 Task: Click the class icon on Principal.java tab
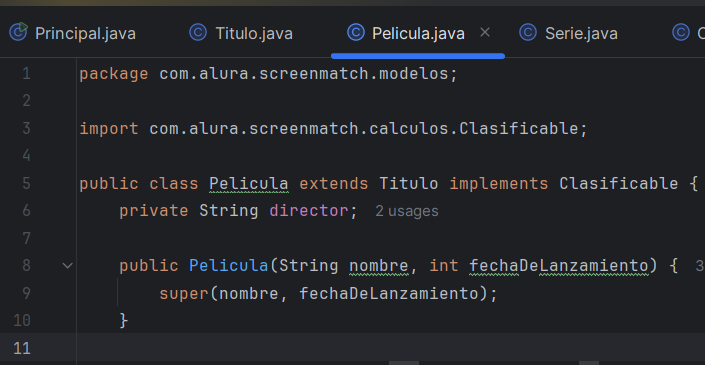(18, 32)
